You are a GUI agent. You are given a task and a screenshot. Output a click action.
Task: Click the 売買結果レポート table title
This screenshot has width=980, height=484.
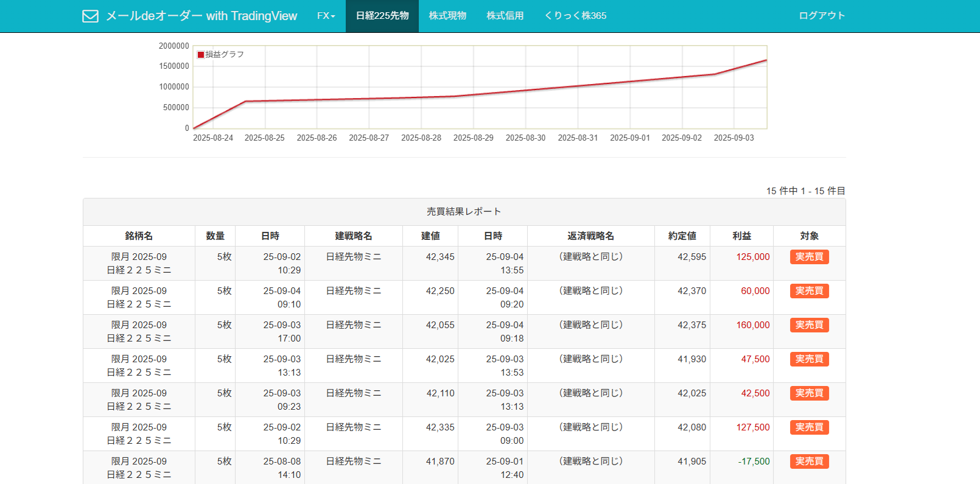click(x=464, y=212)
